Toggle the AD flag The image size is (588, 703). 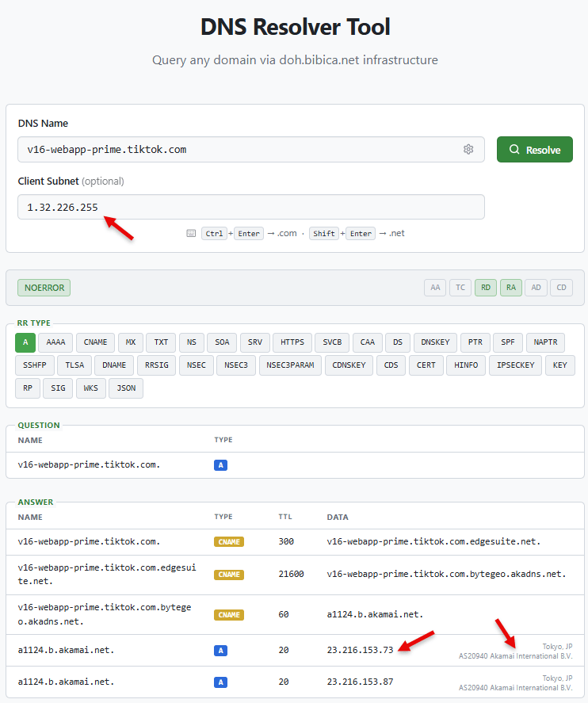click(536, 288)
